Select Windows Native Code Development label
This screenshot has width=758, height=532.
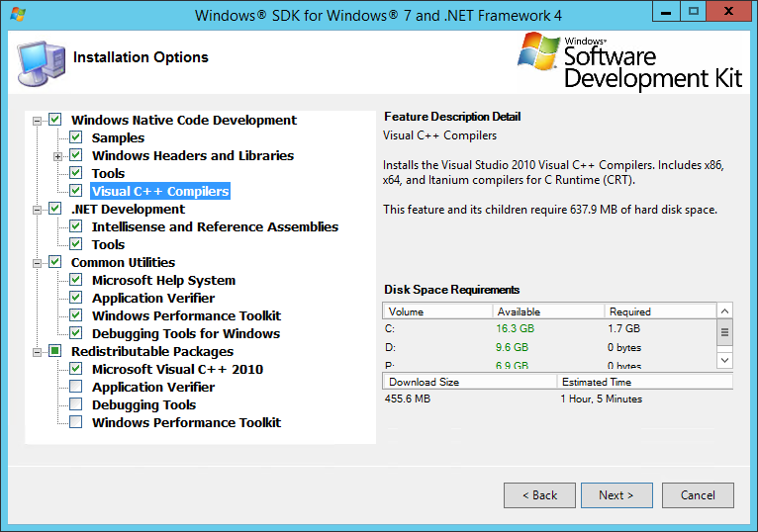184,120
